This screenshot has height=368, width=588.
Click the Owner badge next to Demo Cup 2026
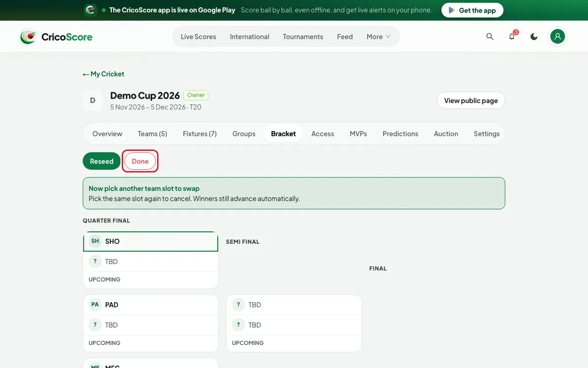[x=196, y=95]
